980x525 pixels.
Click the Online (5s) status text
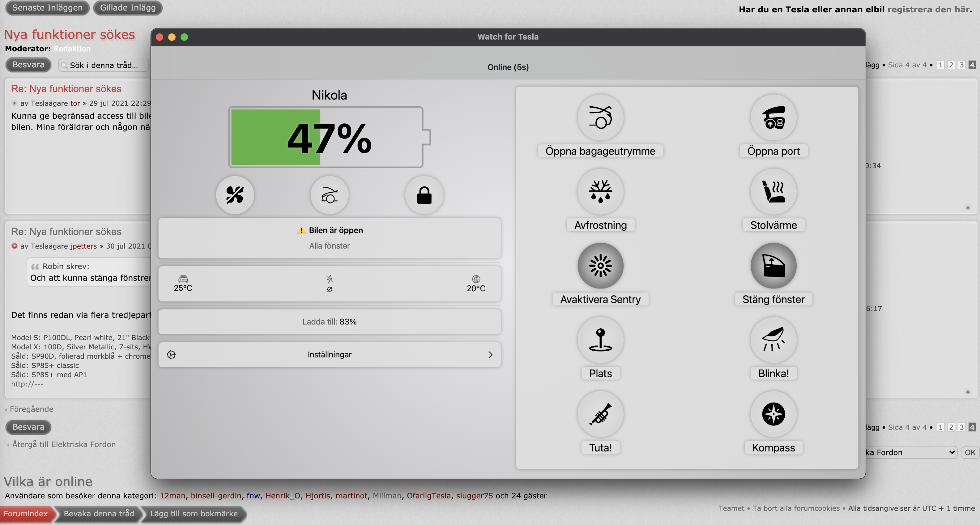tap(508, 67)
